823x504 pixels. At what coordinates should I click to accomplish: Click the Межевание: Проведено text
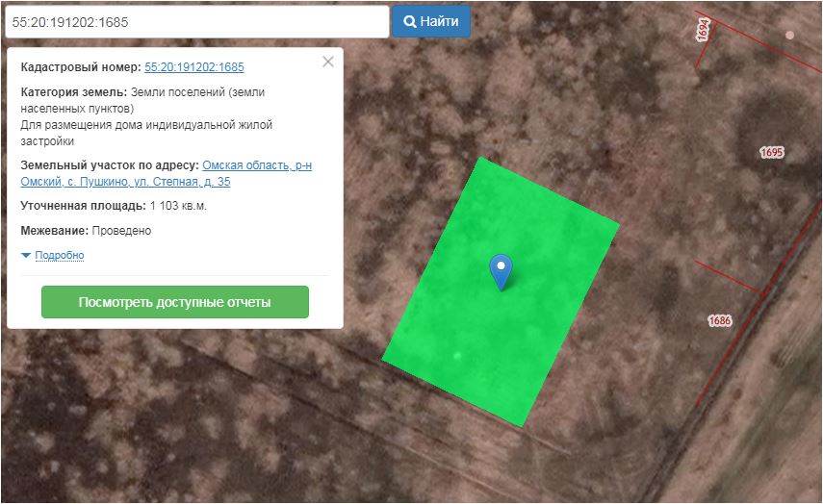pyautogui.click(x=86, y=230)
